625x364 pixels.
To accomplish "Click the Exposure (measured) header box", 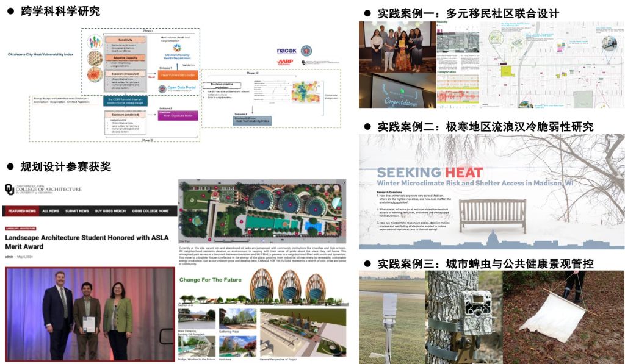I will click(x=125, y=74).
